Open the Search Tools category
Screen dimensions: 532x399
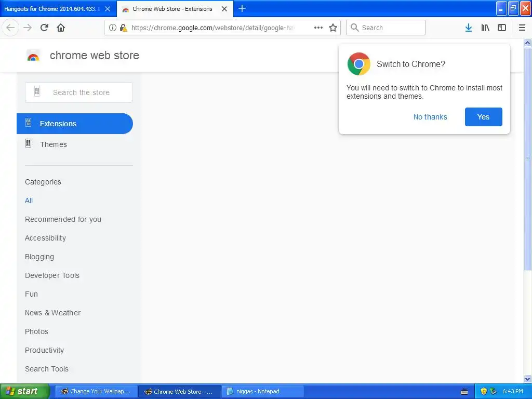coord(46,369)
